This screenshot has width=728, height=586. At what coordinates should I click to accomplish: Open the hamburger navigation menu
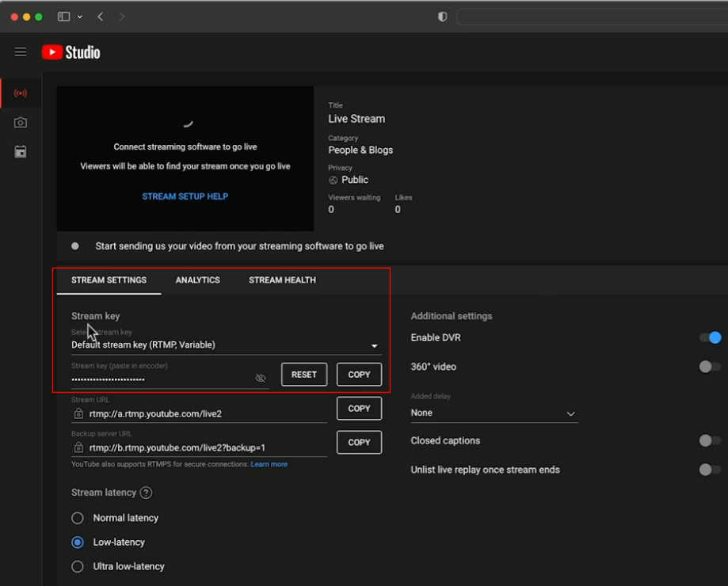(21, 52)
